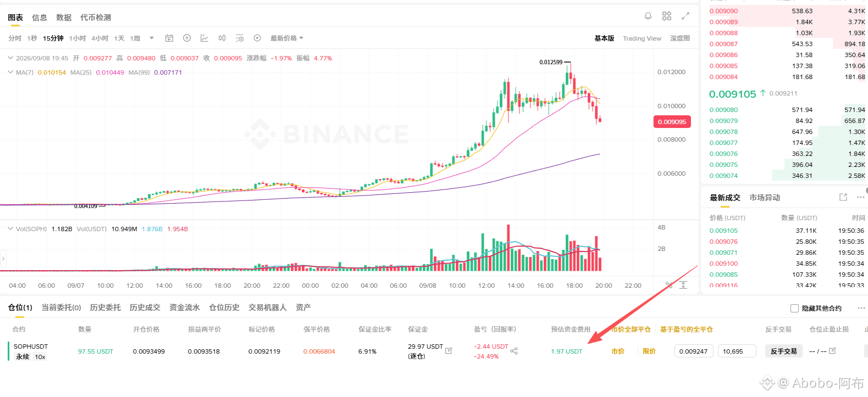Click the 反手交易 button
The width and height of the screenshot is (868, 397).
point(783,351)
